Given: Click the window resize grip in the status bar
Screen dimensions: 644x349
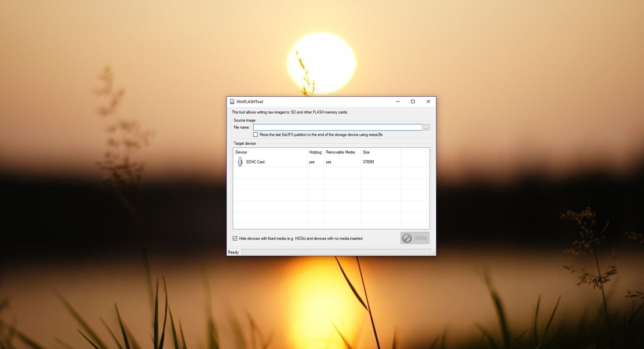Looking at the screenshot, I should (434, 253).
